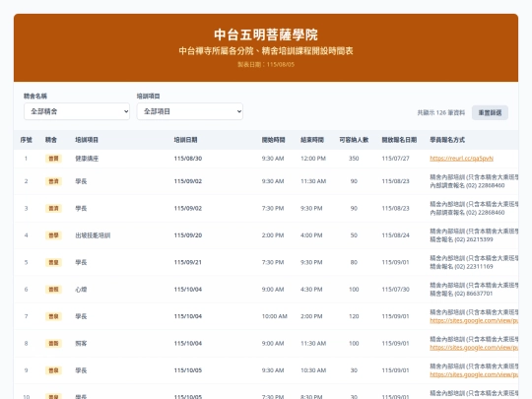The image size is (532, 399).
Task: Click the date 115/08/30 in row 1
Action: pos(188,159)
